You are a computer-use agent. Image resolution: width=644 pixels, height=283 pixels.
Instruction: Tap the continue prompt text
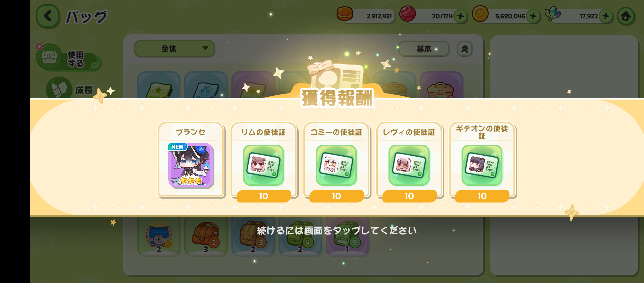(x=337, y=231)
